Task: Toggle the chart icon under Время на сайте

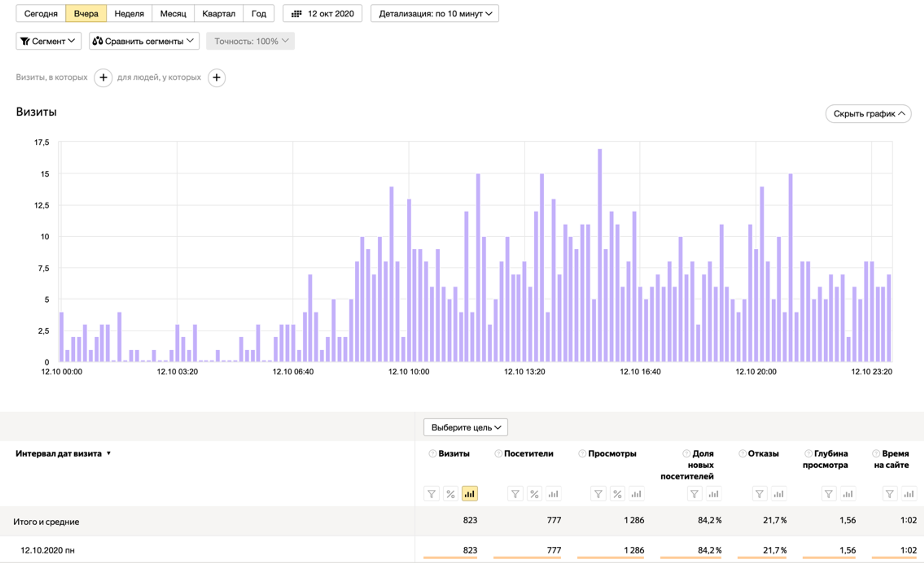Action: (x=909, y=494)
